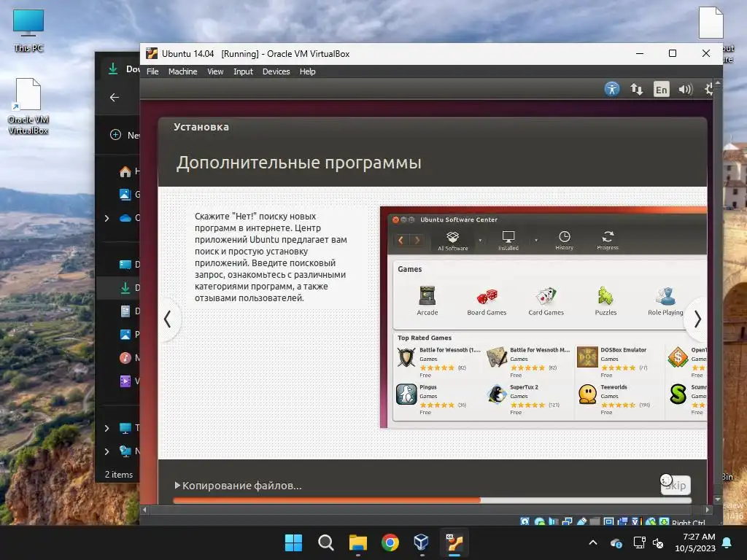
Task: Click the display status icon in VirtualBox
Action: tap(609, 521)
